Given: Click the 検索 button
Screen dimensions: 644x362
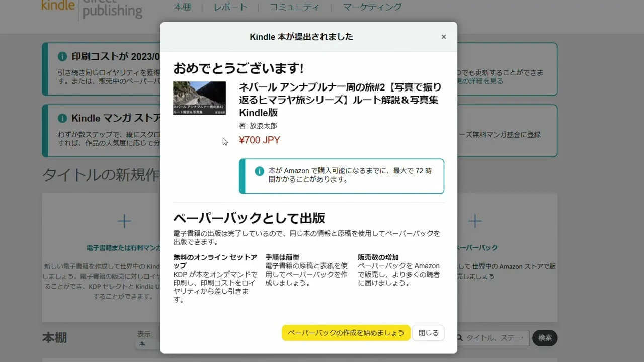Looking at the screenshot, I should (545, 338).
